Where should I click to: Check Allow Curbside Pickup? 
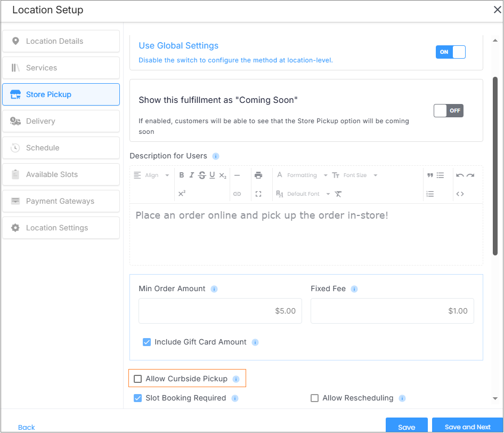pyautogui.click(x=137, y=379)
